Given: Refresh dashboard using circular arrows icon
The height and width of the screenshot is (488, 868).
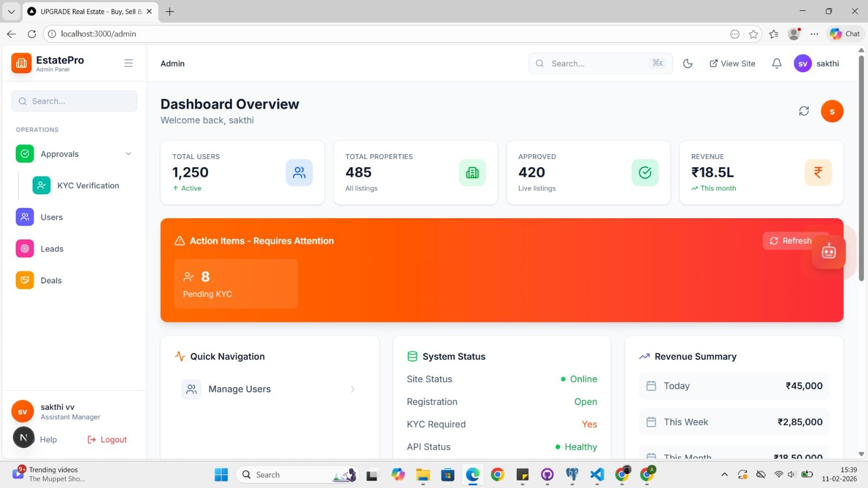Looking at the screenshot, I should coord(804,111).
